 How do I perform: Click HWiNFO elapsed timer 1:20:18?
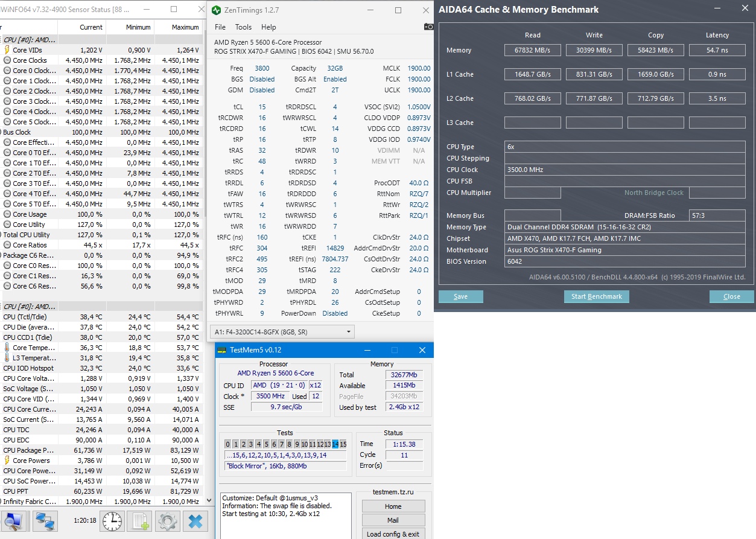click(84, 520)
